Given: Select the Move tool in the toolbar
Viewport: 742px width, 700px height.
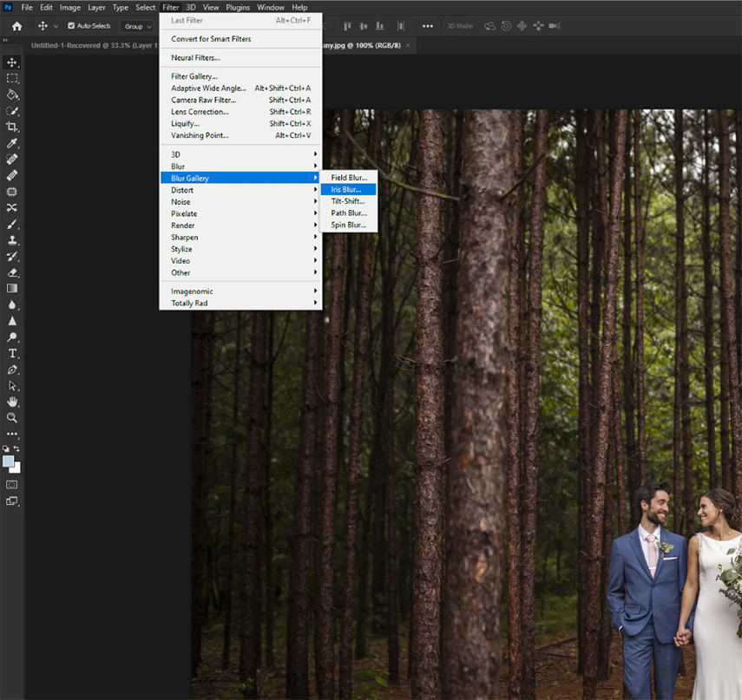Looking at the screenshot, I should 12,62.
